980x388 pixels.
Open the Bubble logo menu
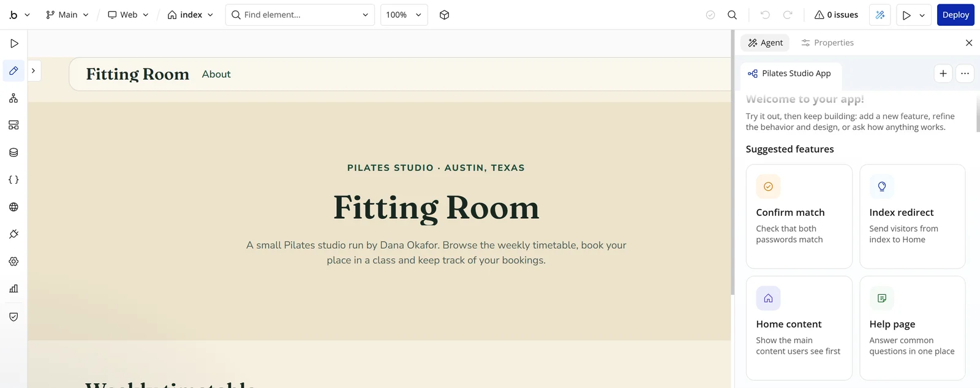click(x=18, y=15)
